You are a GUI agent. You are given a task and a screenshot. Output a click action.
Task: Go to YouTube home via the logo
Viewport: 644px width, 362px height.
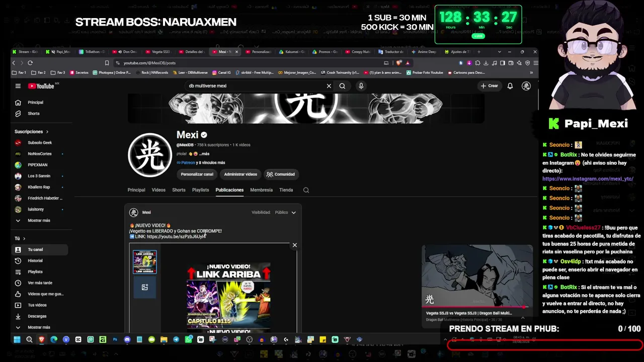click(x=41, y=86)
